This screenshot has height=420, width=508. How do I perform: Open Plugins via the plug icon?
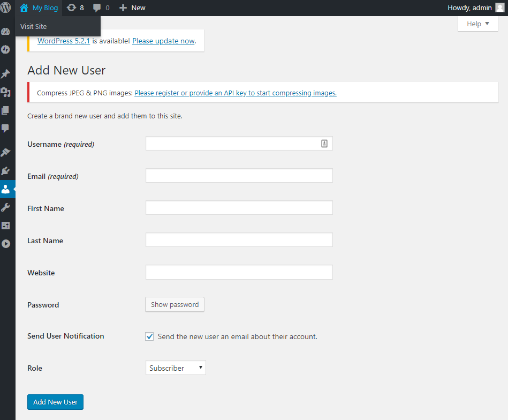click(x=6, y=171)
